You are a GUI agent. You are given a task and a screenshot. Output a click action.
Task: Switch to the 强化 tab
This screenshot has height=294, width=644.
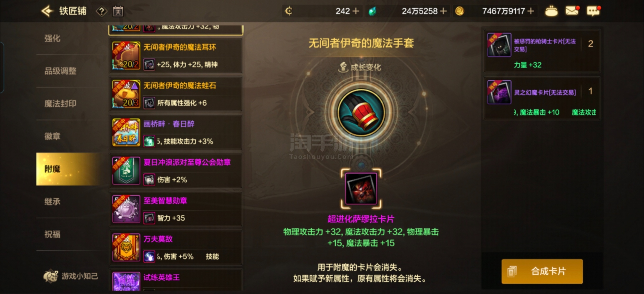click(x=52, y=38)
